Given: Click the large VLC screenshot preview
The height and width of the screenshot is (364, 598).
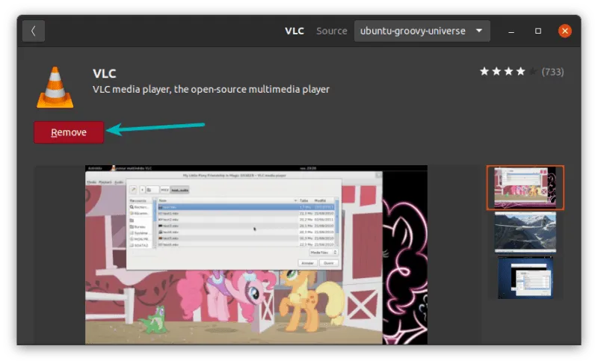Looking at the screenshot, I should click(x=256, y=254).
